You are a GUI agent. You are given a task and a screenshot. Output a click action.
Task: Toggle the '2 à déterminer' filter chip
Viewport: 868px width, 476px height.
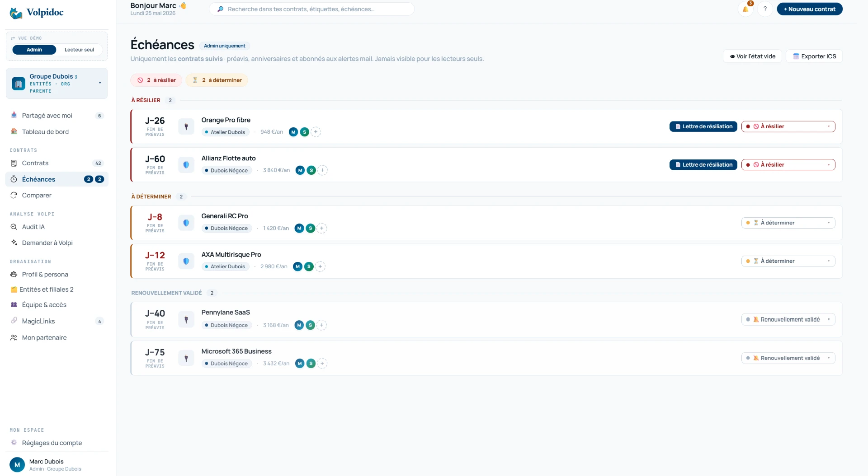tap(217, 80)
